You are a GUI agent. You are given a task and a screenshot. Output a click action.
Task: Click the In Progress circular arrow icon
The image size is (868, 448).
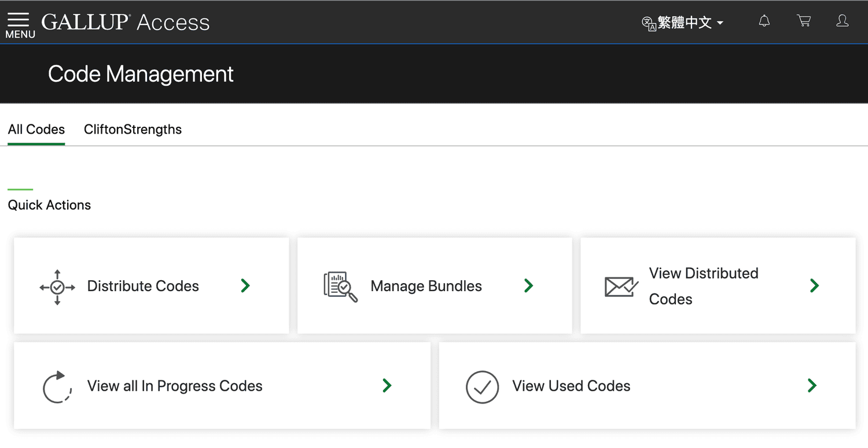pos(57,387)
